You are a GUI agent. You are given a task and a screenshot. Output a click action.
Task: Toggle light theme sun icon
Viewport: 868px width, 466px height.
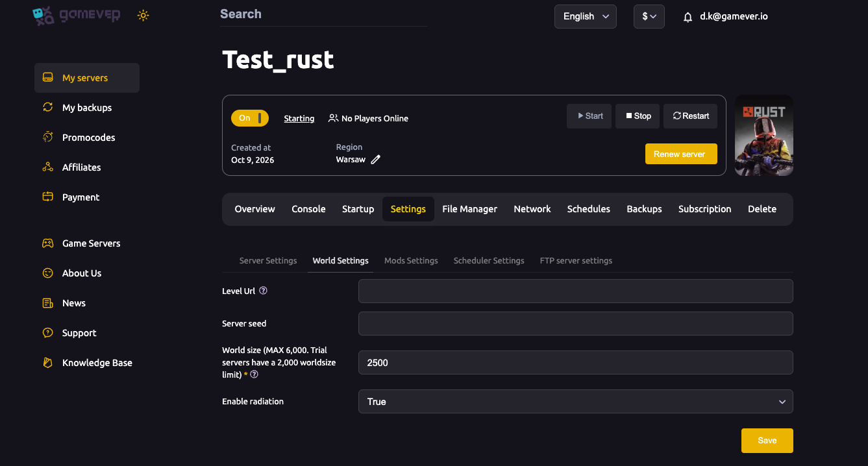pos(143,16)
